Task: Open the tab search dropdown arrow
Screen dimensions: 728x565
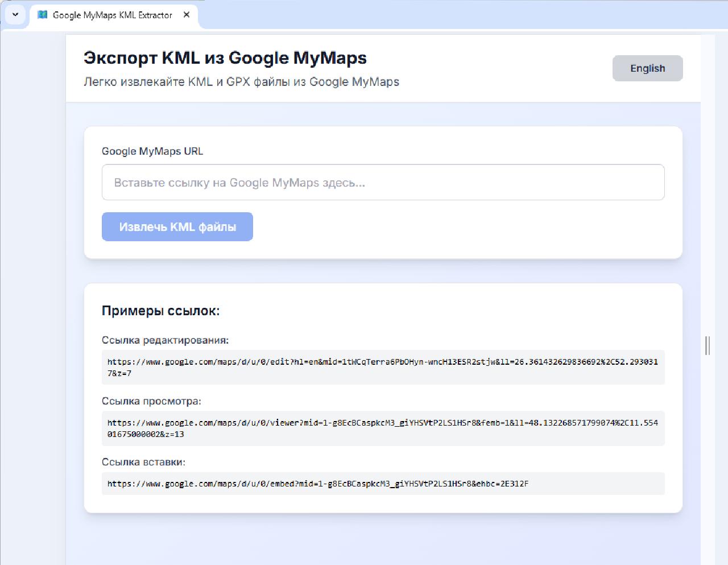Action: click(15, 15)
